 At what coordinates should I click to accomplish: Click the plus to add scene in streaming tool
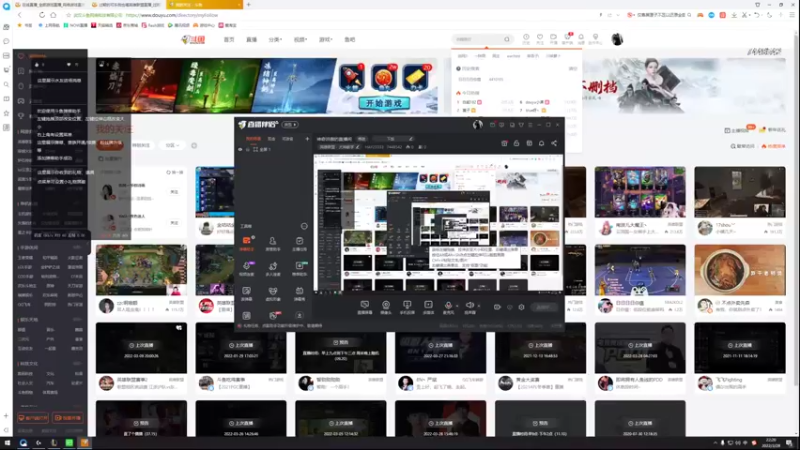tap(307, 139)
